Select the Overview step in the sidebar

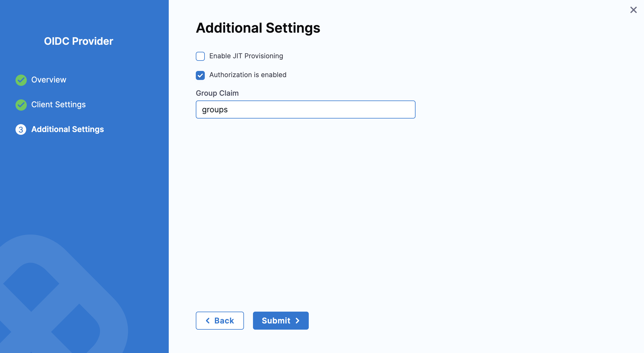48,80
